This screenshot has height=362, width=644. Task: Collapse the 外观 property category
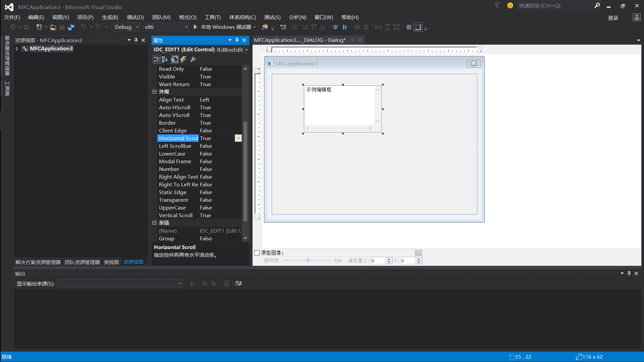[x=155, y=92]
